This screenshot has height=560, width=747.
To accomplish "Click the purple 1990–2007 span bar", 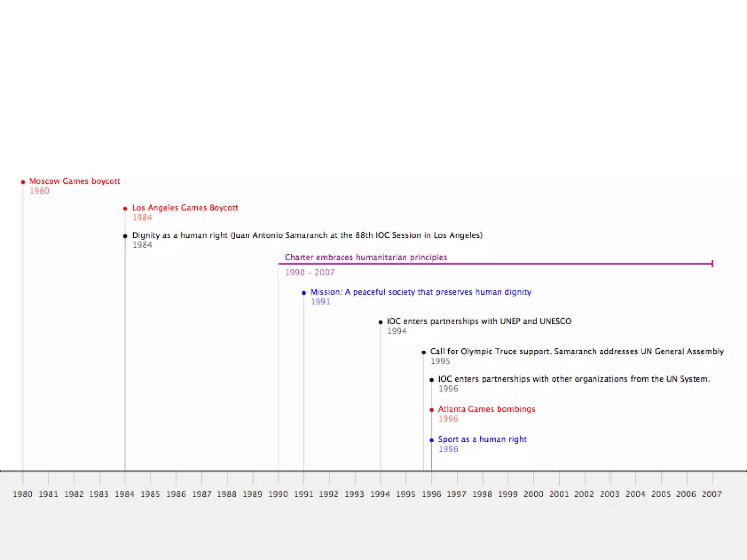I will (495, 263).
